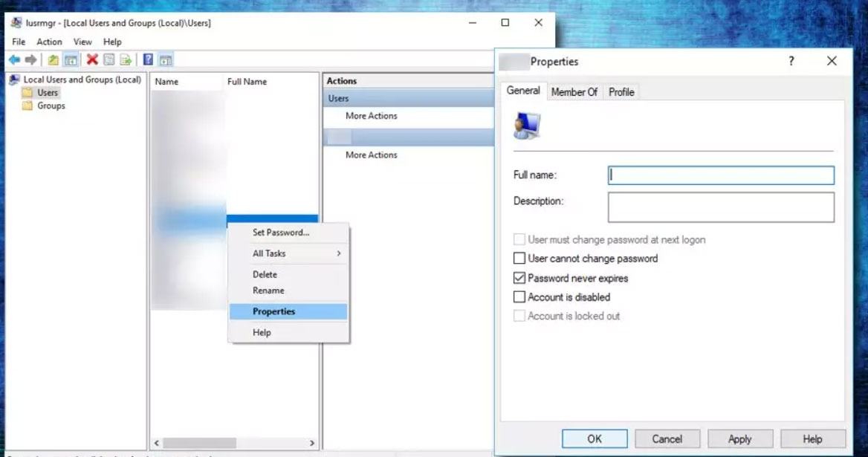Viewport: 868px width, 457px height.
Task: Select the Delete toolbar icon (red X)
Action: click(x=92, y=59)
